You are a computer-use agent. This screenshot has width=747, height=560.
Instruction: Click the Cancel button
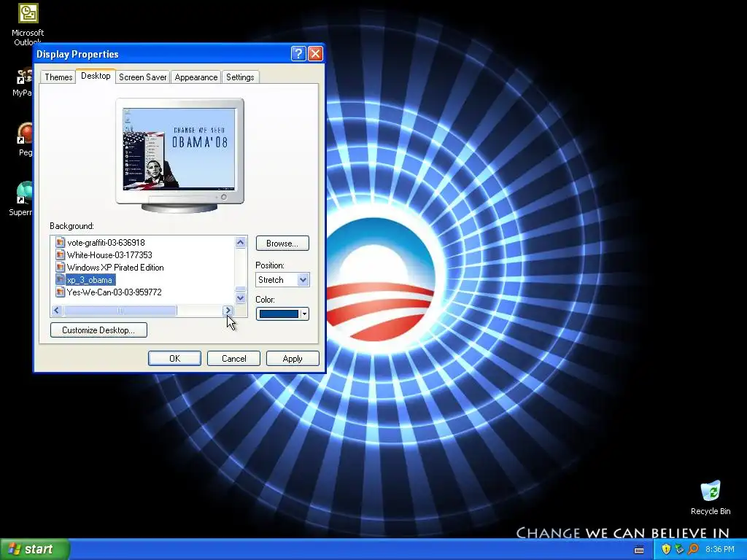tap(234, 359)
